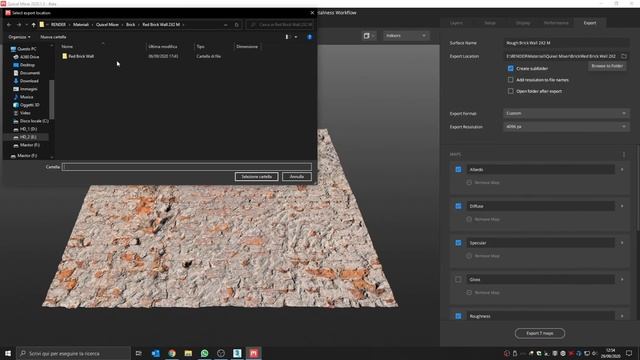Viewport: 640px width, 360px height.
Task: Click the Cartella folder name field
Action: pos(187,167)
